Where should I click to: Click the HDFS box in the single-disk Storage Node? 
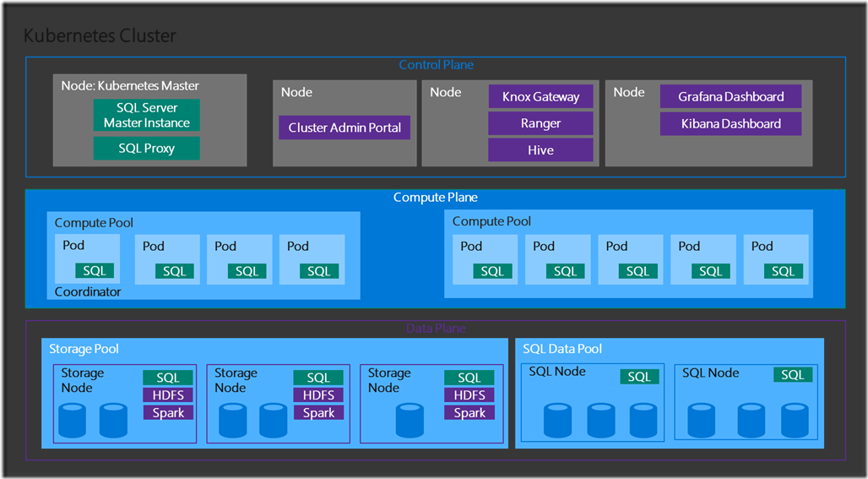[x=469, y=395]
